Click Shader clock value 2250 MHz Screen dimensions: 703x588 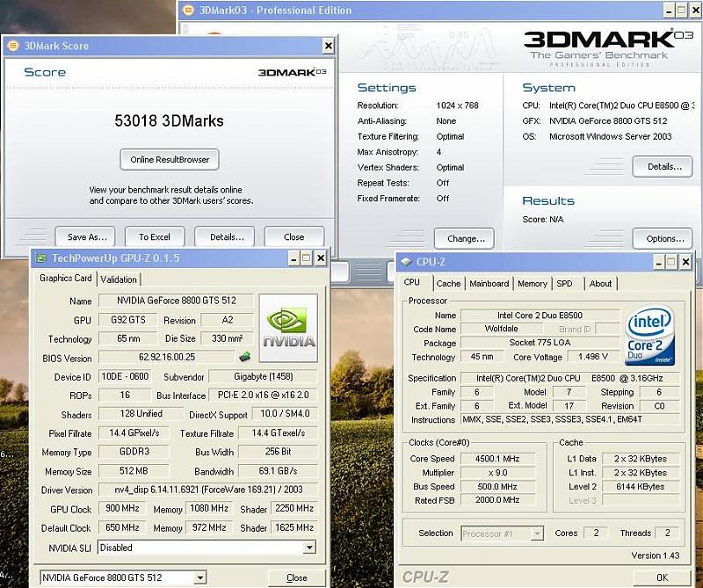(x=294, y=508)
